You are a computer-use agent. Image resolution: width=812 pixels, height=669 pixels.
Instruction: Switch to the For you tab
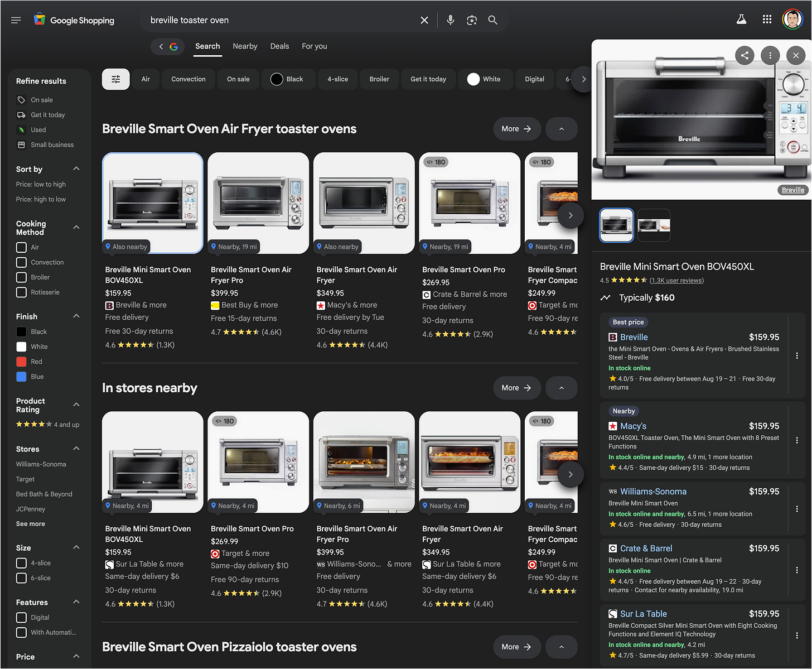click(x=315, y=46)
